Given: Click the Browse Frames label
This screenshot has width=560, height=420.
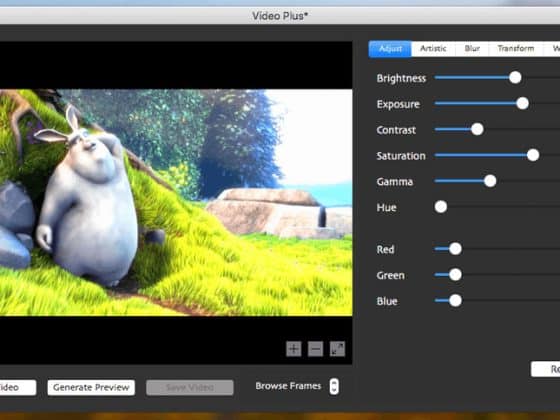Looking at the screenshot, I should pos(288,386).
